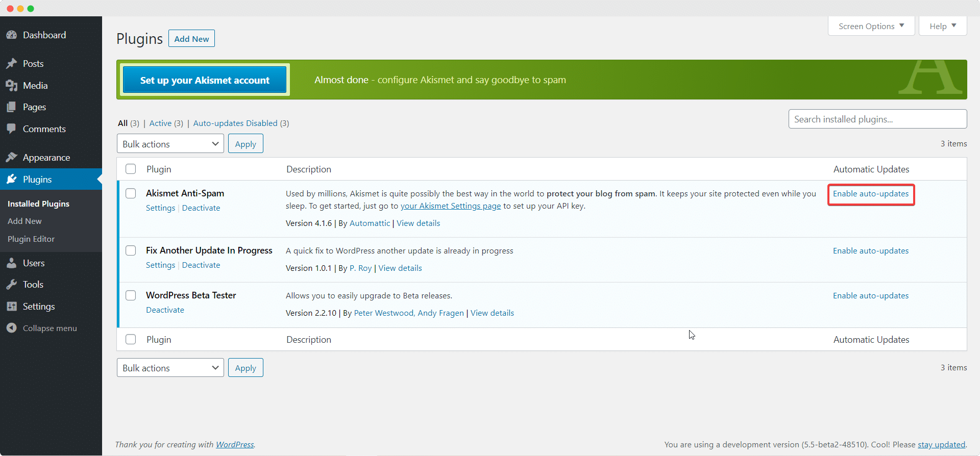Tick the footer select-all plugins checkbox
This screenshot has width=980, height=456.
(131, 339)
